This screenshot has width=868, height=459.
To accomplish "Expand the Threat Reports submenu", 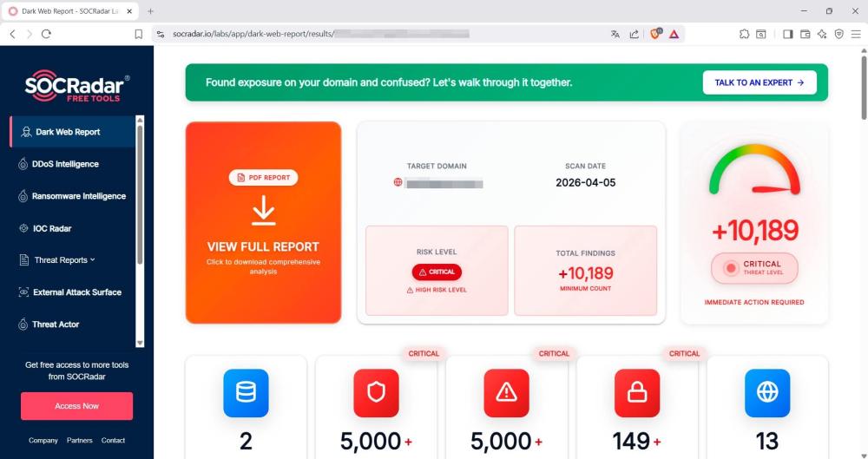I will point(65,260).
